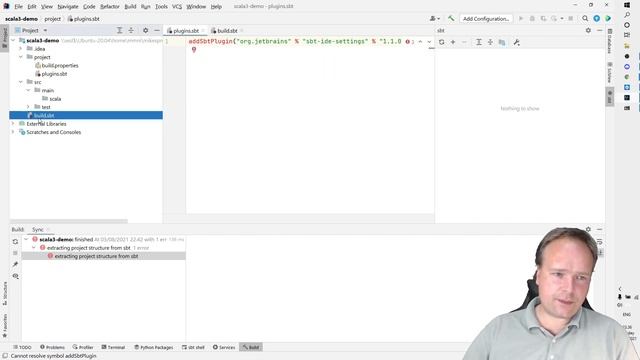Go to previous highlighted error arrow
640x360 pixels.
420,42
